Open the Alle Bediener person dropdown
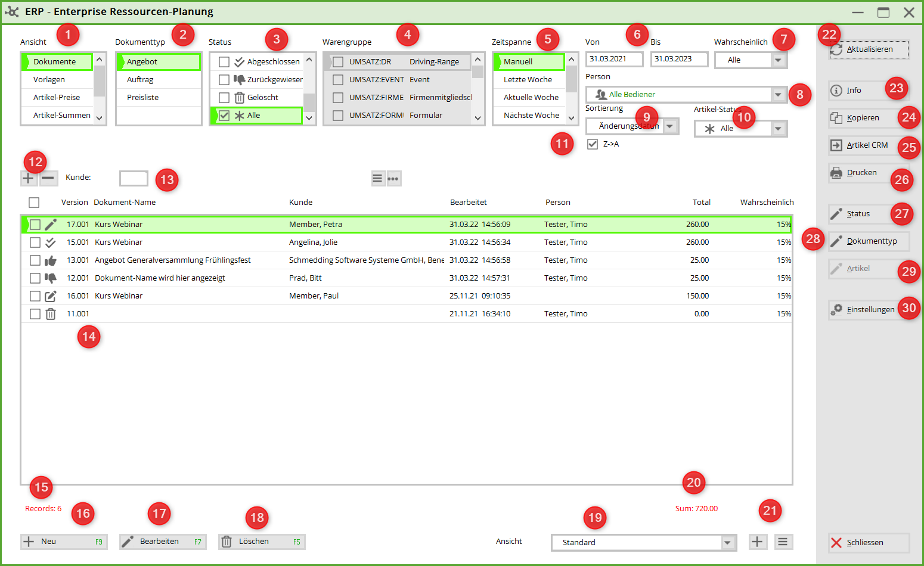The width and height of the screenshot is (924, 566). click(778, 95)
